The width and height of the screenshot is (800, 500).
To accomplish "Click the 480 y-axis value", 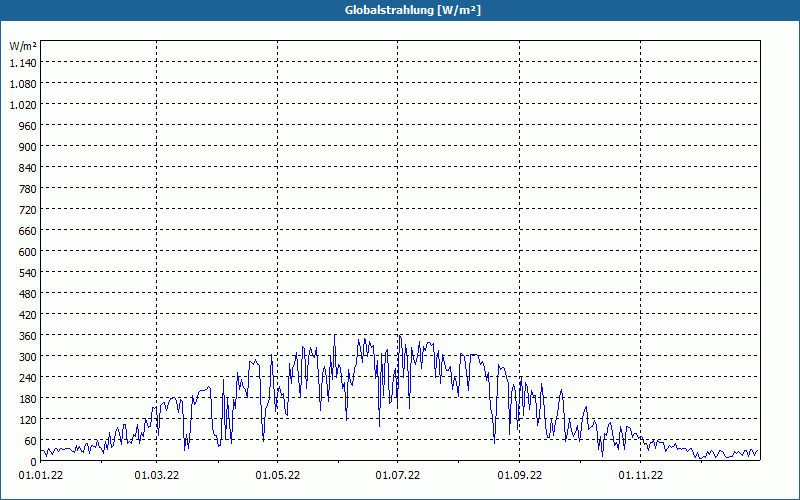I will (28, 294).
